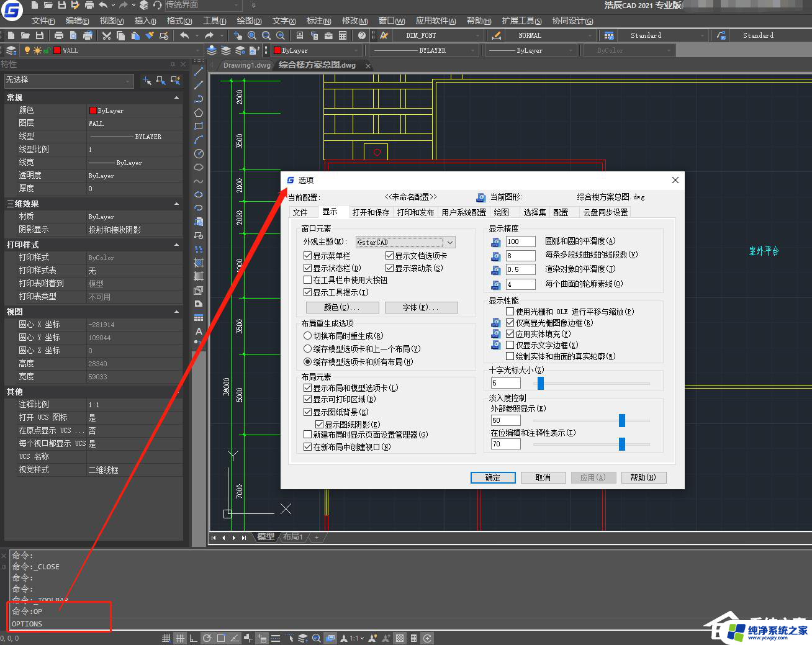Toggle ortho mode in status bar
This screenshot has height=645, width=812.
[194, 638]
